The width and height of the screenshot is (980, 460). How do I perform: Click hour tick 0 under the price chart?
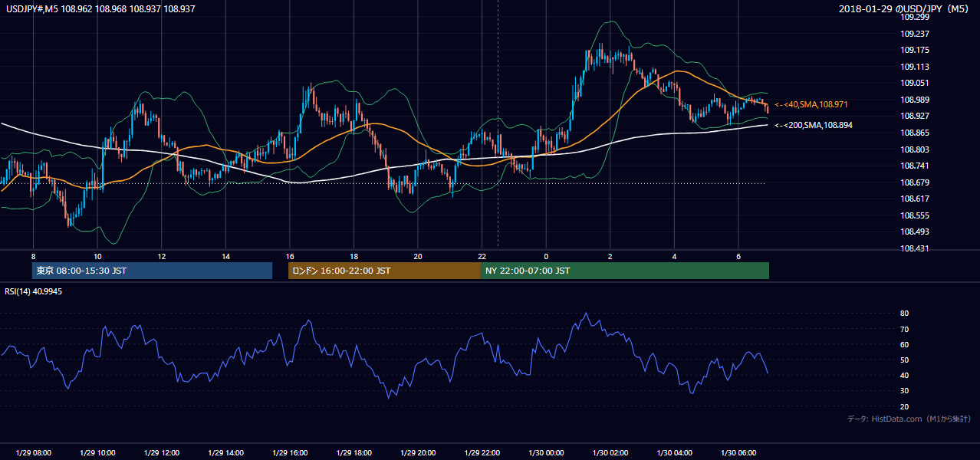pyautogui.click(x=546, y=256)
